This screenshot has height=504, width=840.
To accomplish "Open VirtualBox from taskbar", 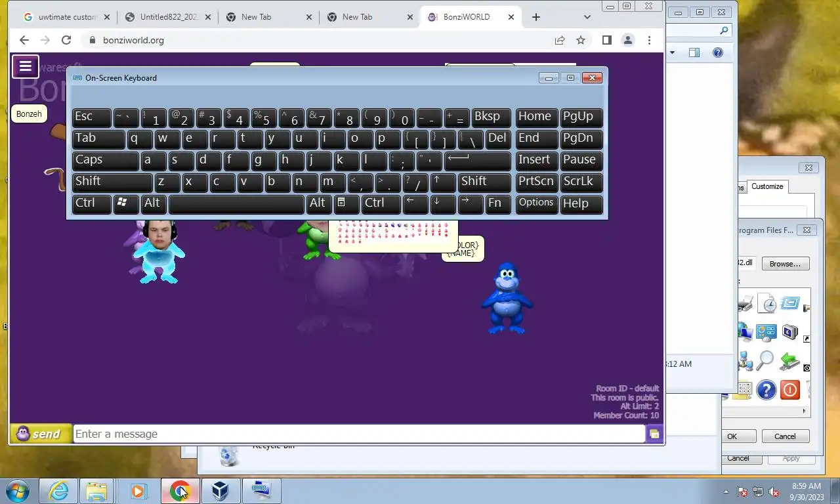I will pyautogui.click(x=221, y=491).
